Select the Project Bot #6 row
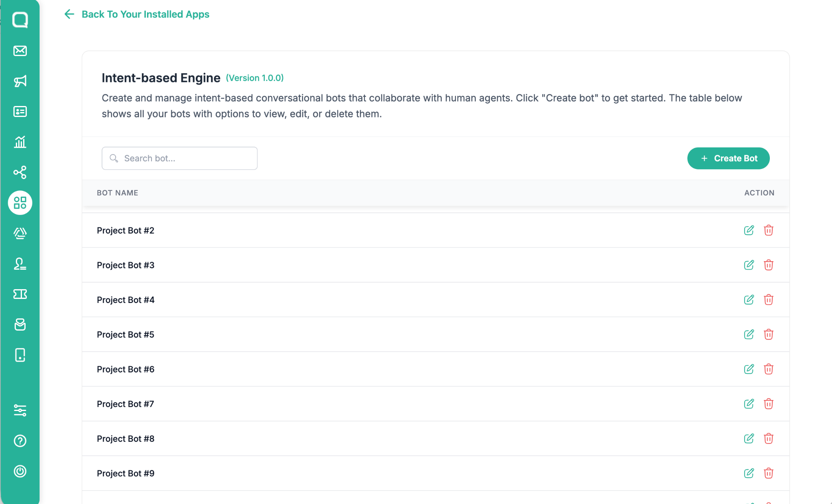Screen dimensions: 832x504 coord(435,369)
